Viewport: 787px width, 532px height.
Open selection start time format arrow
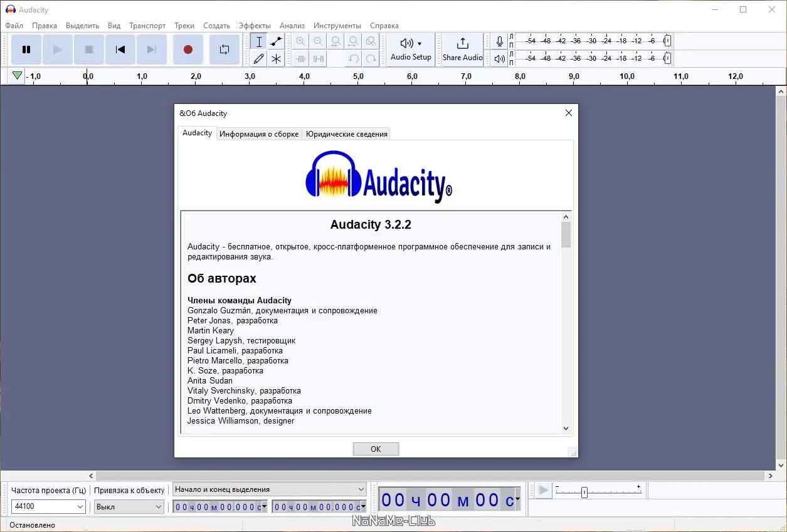point(264,507)
